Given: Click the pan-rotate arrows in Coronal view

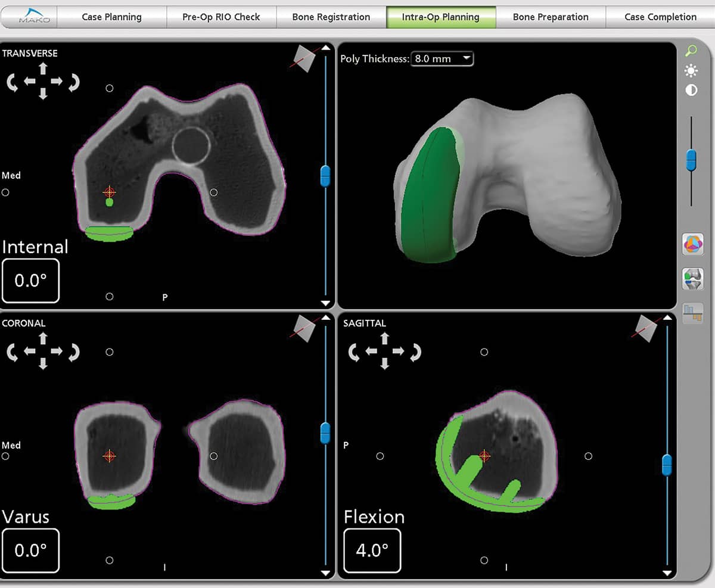Looking at the screenshot, I should click(42, 351).
